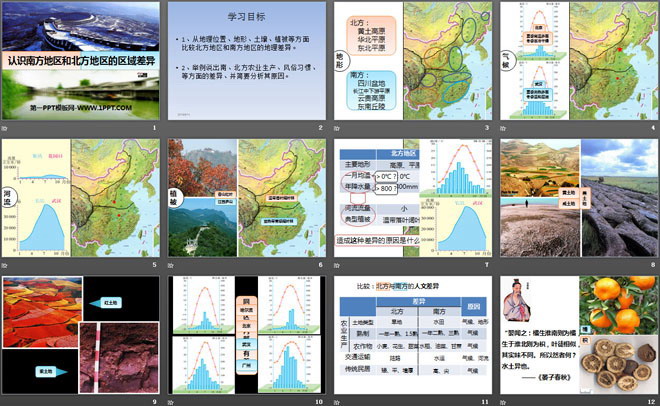Select slide 6 thumbnail about 植被
Image resolution: width=660 pixels, height=406 pixels.
coord(247,198)
